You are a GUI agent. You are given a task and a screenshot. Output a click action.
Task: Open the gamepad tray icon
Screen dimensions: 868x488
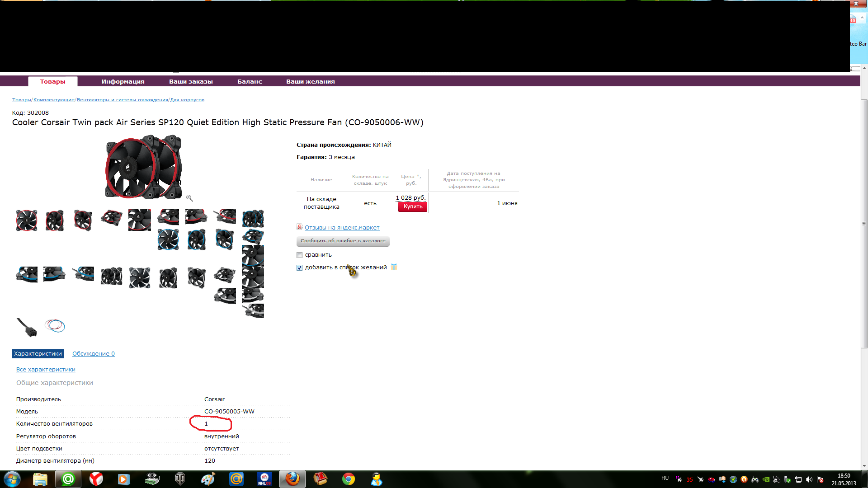click(755, 479)
